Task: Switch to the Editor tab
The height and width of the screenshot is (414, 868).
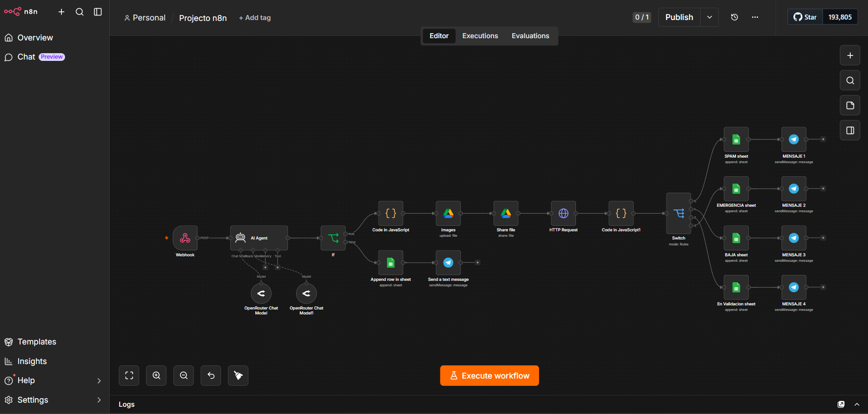Action: click(439, 36)
